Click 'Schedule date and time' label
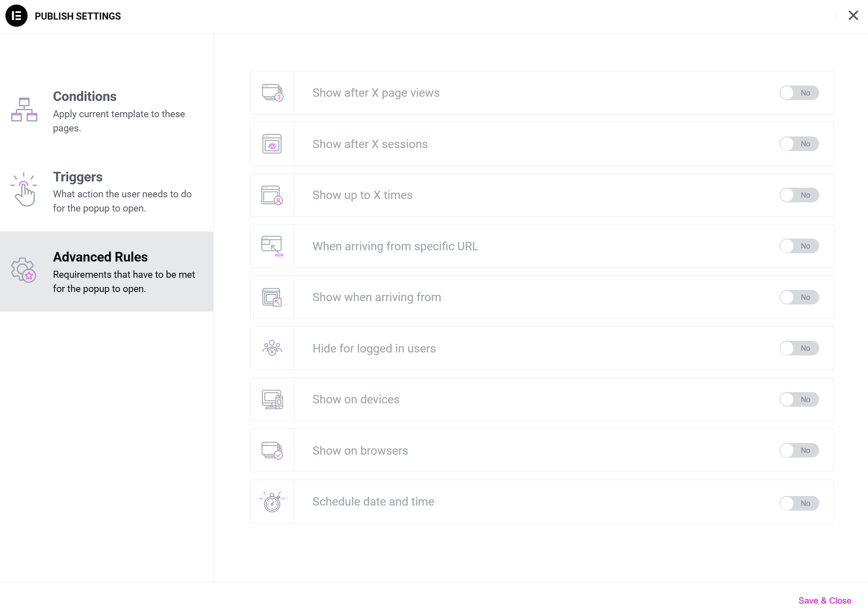Image resolution: width=868 pixels, height=614 pixels. (x=373, y=502)
